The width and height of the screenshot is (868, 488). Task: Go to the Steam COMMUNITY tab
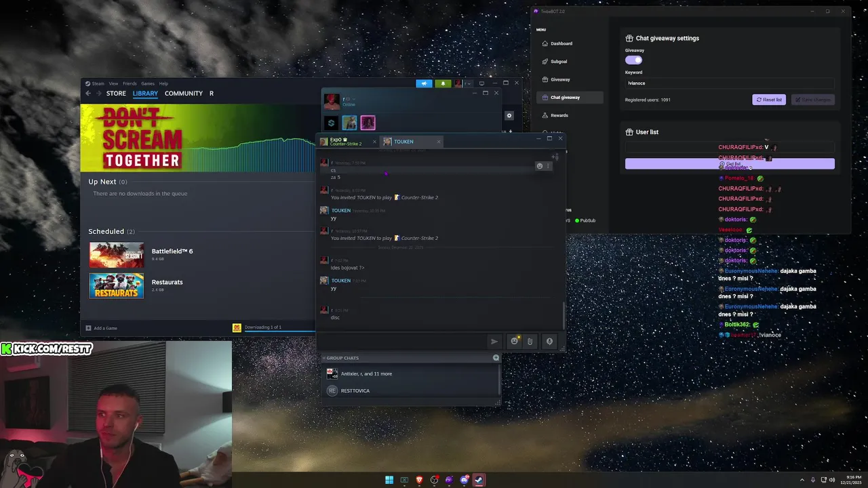(184, 94)
